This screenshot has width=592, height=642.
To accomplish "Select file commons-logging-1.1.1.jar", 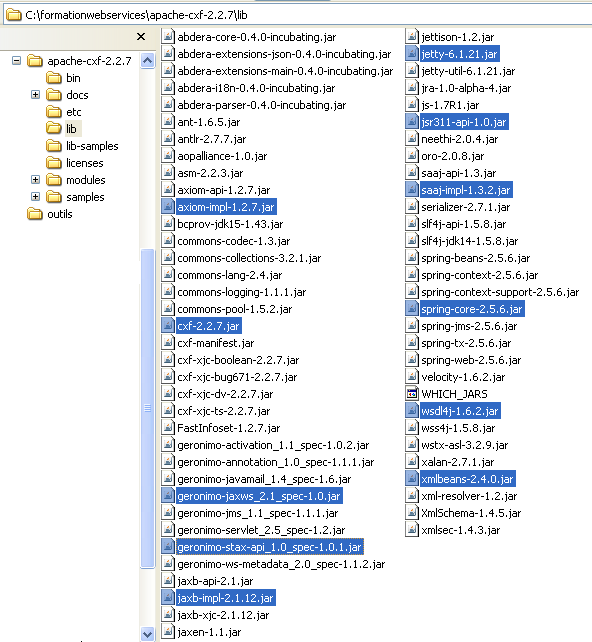I will coord(242,292).
